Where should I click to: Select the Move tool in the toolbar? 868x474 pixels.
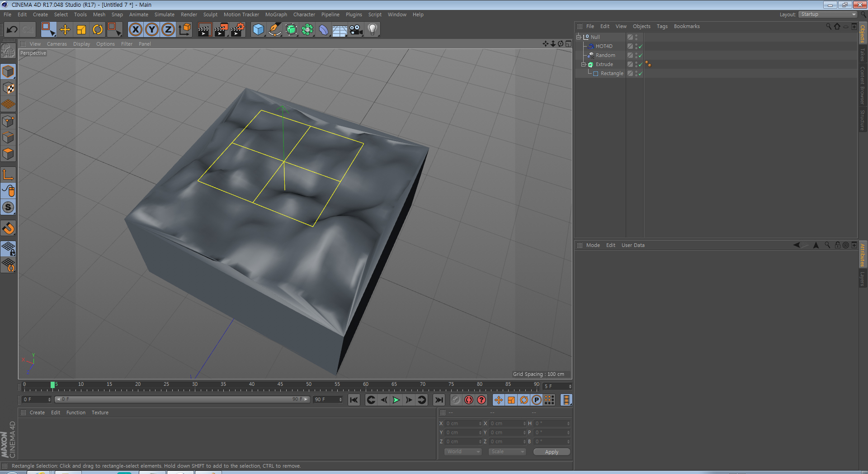tap(65, 30)
